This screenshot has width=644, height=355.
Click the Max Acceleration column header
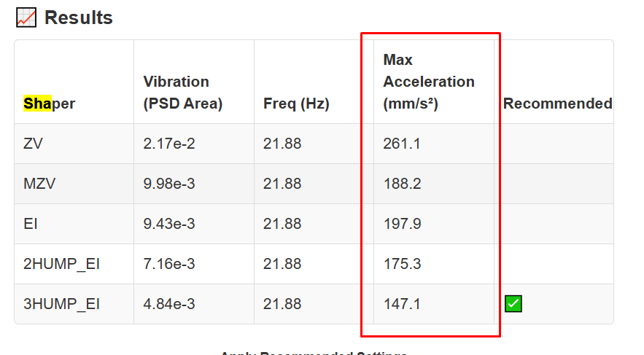(429, 82)
